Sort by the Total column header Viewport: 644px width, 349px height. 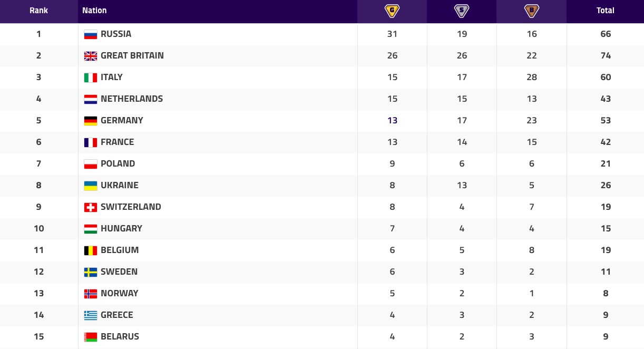(605, 11)
